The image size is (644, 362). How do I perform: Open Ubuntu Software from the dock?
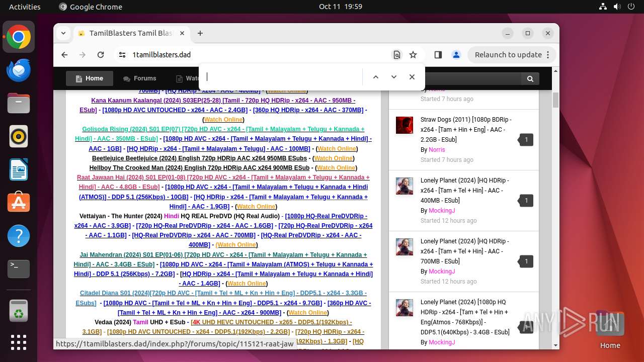click(x=19, y=203)
